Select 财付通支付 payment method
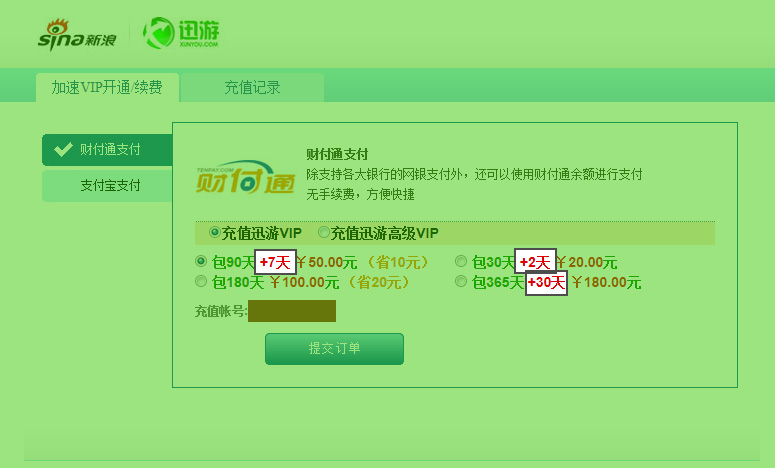The height and width of the screenshot is (468, 775). 107,150
